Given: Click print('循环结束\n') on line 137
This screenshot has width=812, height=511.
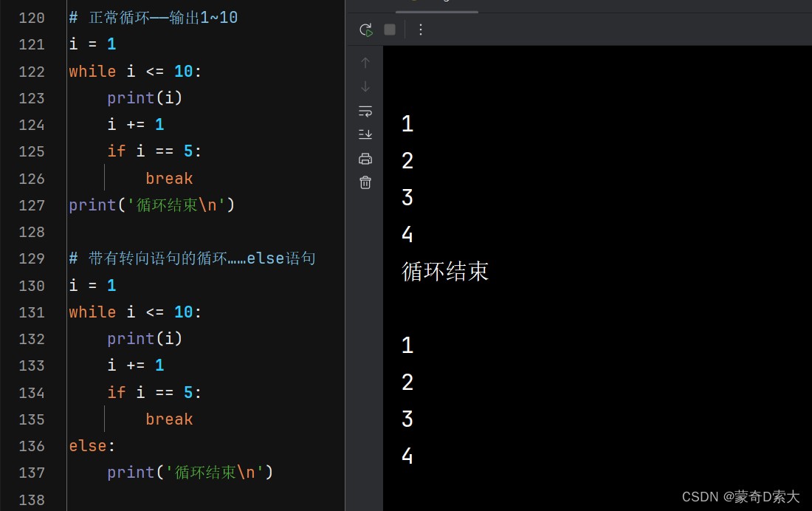Looking at the screenshot, I should point(190,472).
